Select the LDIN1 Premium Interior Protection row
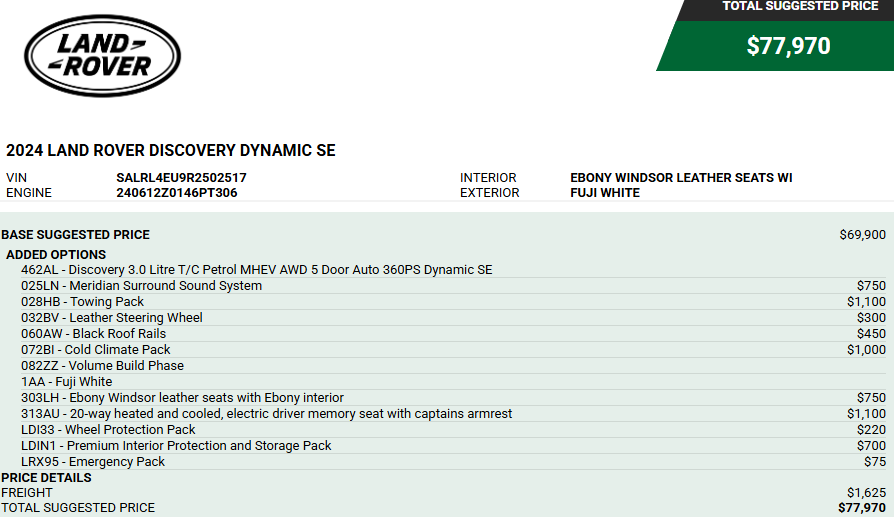This screenshot has height=517, width=894. coord(453,445)
